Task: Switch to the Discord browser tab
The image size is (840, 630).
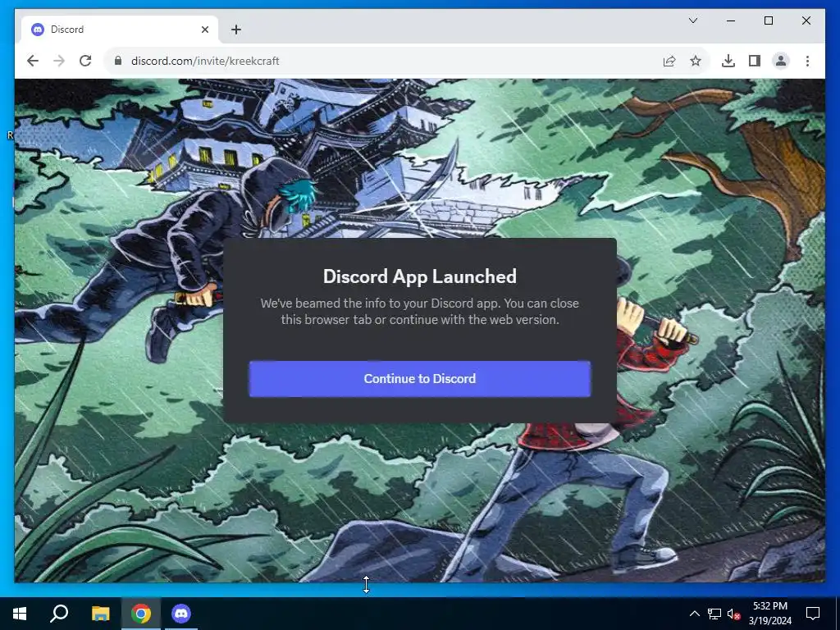Action: click(x=120, y=30)
